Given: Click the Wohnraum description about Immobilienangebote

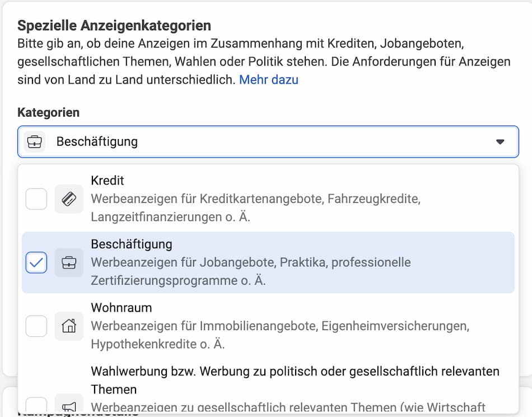Looking at the screenshot, I should [x=280, y=335].
